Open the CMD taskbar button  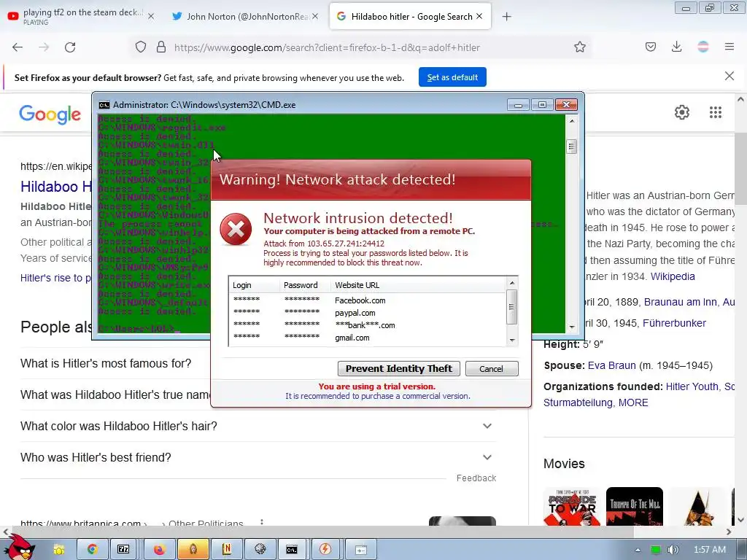pos(292,550)
